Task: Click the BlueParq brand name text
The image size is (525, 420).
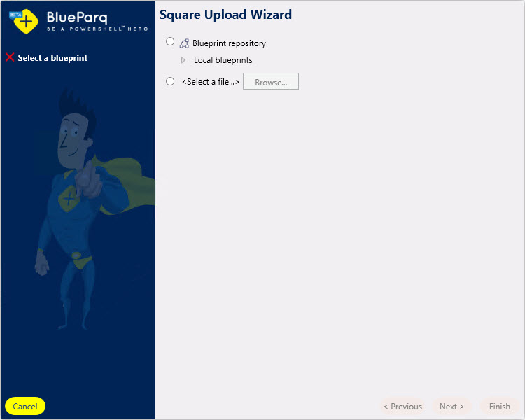Action: tap(77, 17)
